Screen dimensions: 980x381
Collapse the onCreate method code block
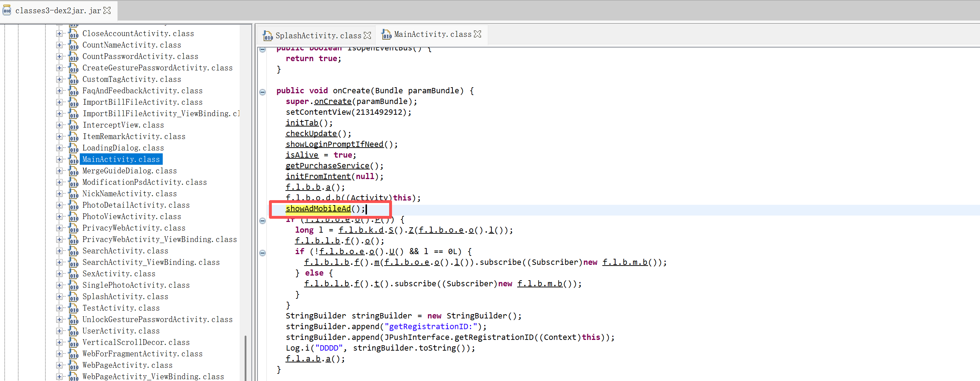pos(263,91)
